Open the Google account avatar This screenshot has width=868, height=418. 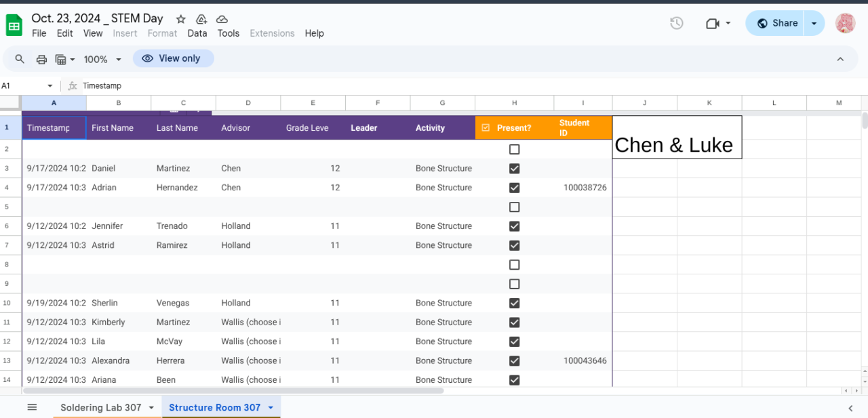[845, 23]
